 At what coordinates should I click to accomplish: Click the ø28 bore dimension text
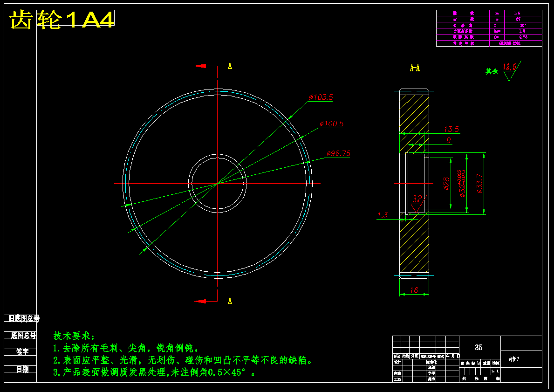tap(446, 184)
